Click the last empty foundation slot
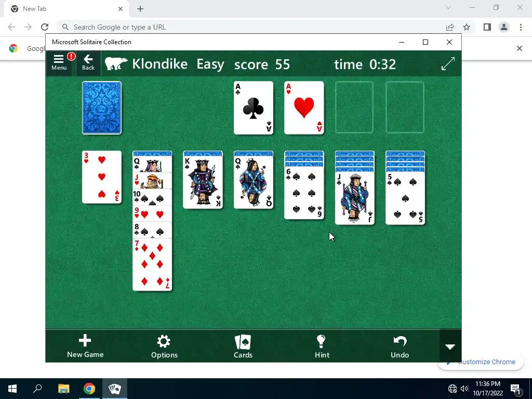Viewport: 532px width, 399px height. click(x=405, y=108)
